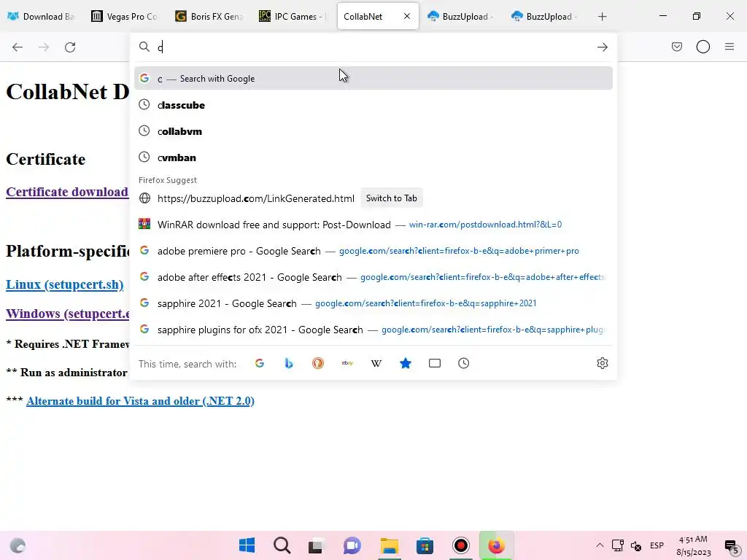Show hidden system tray icons
The width and height of the screenshot is (747, 560).
[600, 545]
